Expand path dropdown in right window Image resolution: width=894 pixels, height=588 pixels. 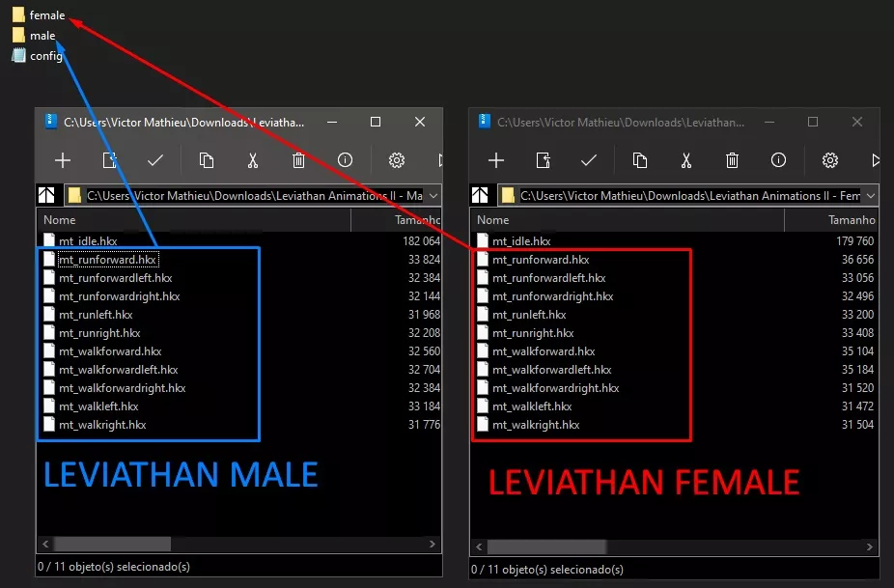pos(871,196)
